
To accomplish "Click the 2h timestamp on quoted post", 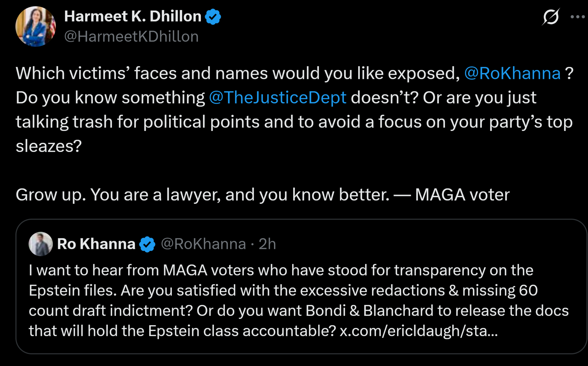I will [x=267, y=244].
